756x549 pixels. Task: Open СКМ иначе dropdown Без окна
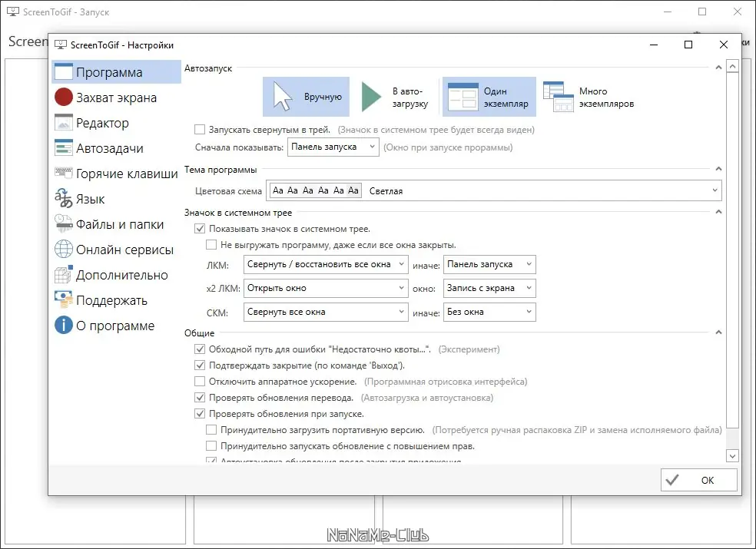click(489, 312)
